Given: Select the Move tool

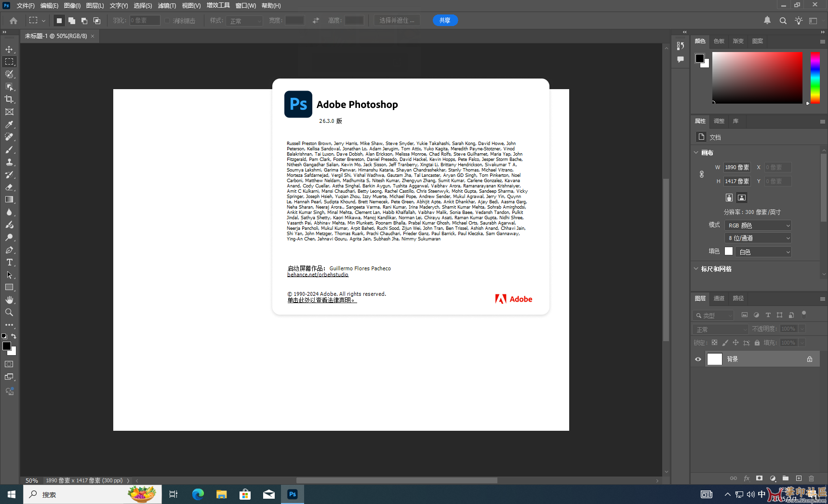Looking at the screenshot, I should 9,49.
